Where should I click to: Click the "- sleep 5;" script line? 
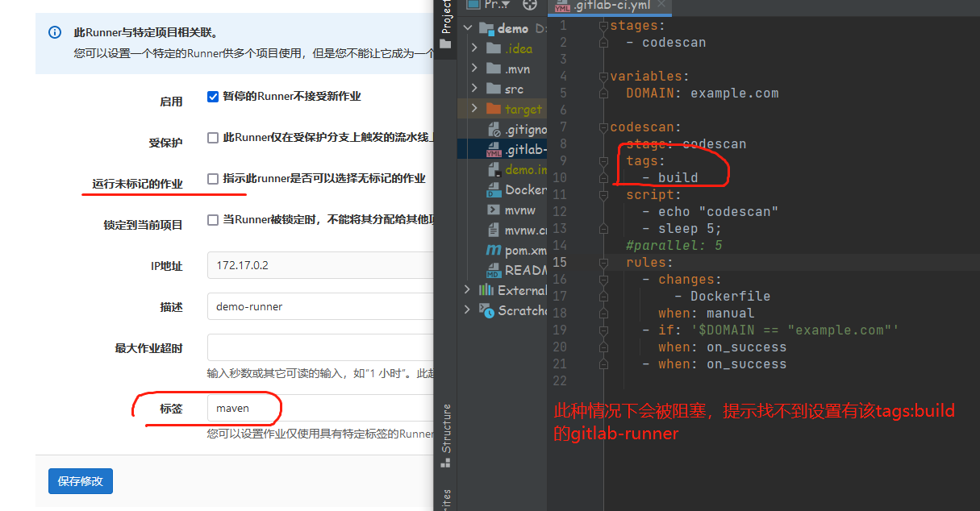pyautogui.click(x=682, y=229)
